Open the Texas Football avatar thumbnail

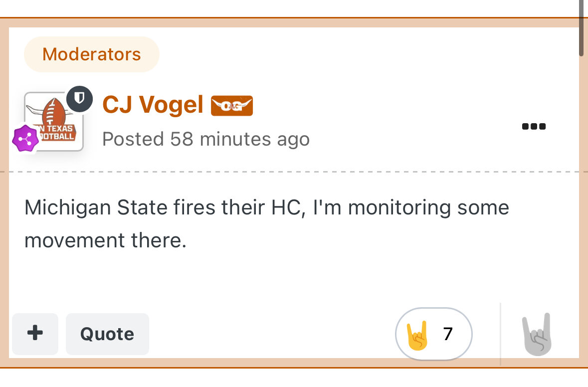(x=54, y=121)
